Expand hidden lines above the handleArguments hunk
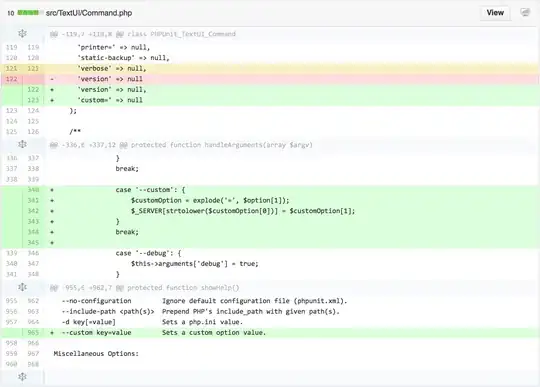 point(22,145)
